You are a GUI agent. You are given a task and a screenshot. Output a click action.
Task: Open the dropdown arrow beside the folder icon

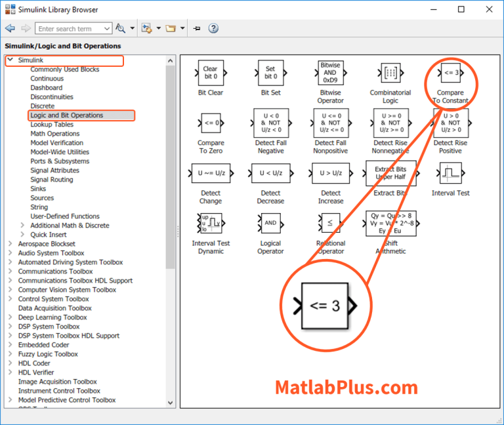(x=181, y=29)
